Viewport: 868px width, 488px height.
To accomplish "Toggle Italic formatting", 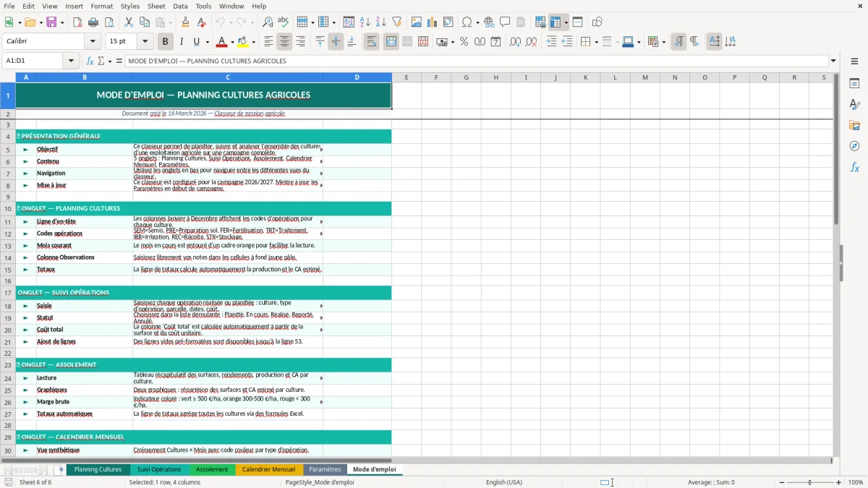I will 181,42.
